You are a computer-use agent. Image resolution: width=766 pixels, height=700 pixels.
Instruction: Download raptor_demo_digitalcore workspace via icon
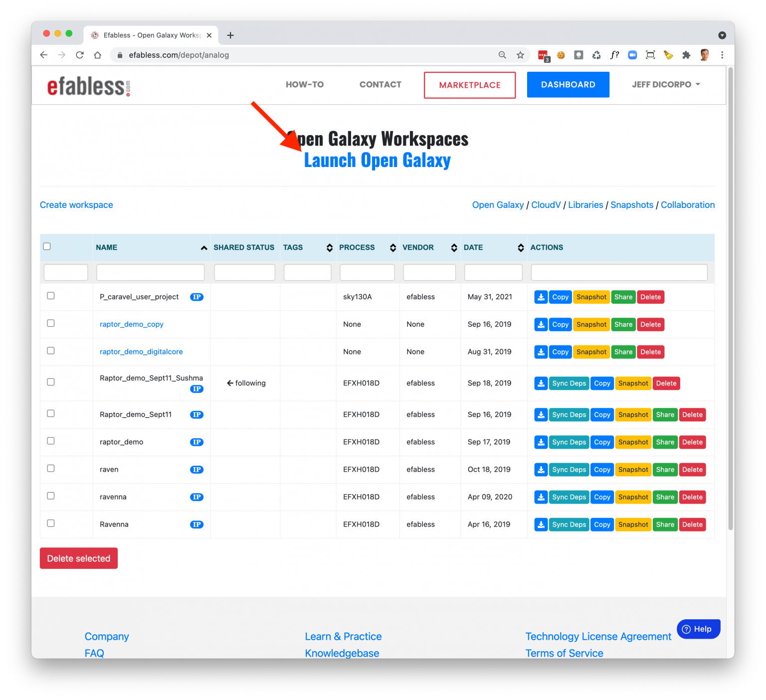[541, 352]
